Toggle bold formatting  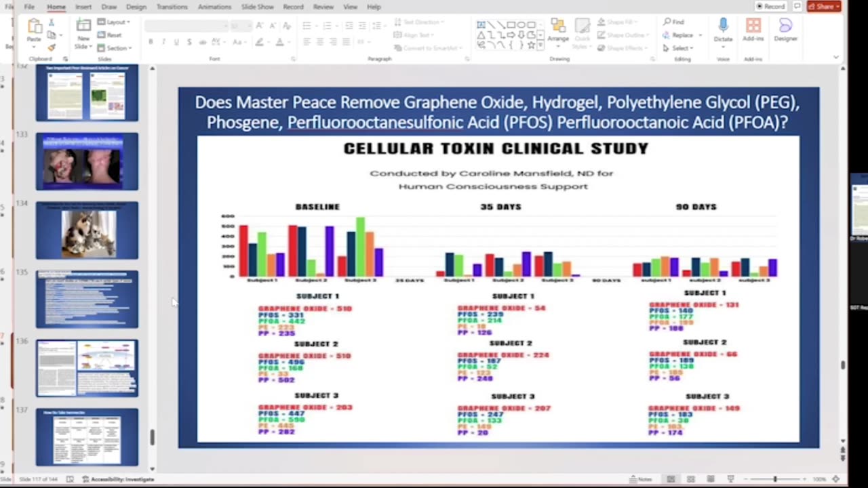point(151,42)
